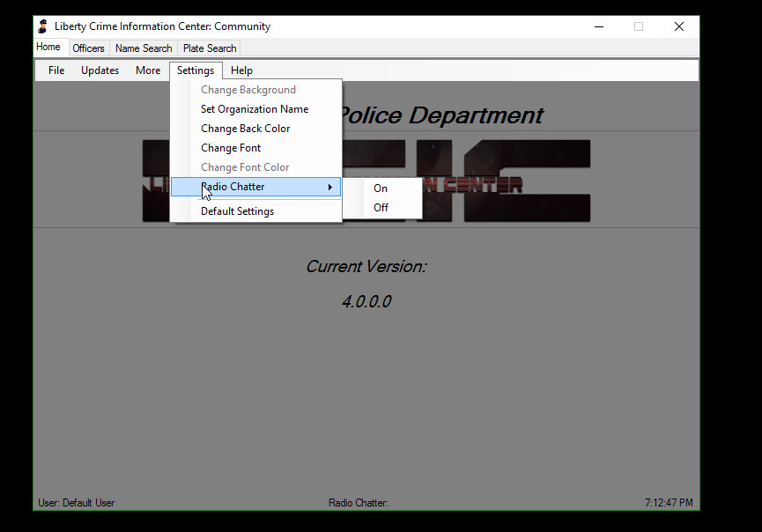Close the Liberty Crime Information Center window
The width and height of the screenshot is (762, 532).
pyautogui.click(x=678, y=26)
